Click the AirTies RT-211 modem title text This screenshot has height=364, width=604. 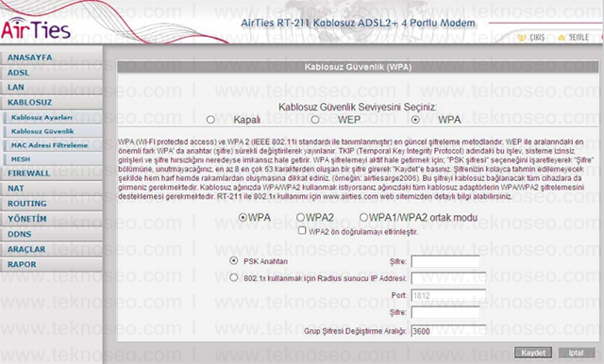pos(358,23)
